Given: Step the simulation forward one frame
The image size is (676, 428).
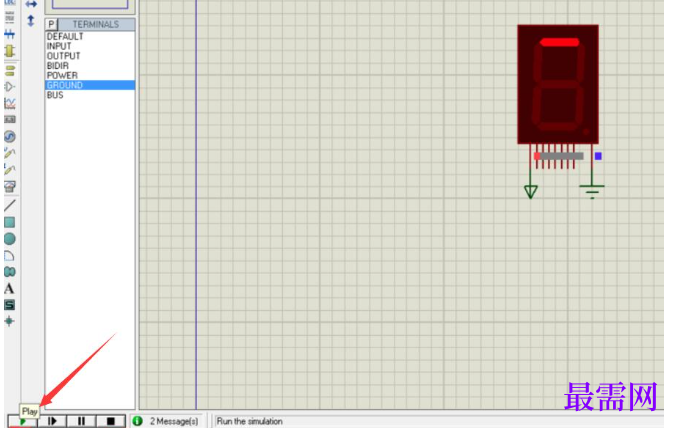Looking at the screenshot, I should point(52,421).
